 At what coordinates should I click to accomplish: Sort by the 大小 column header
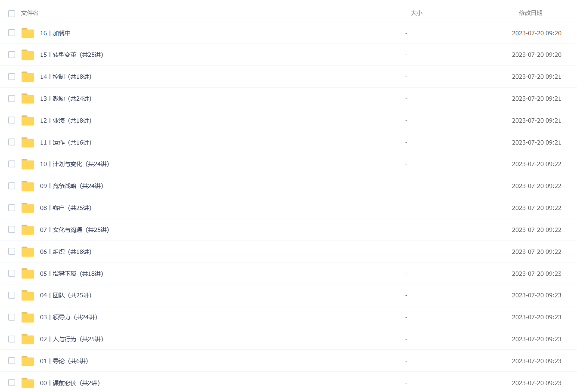click(x=416, y=13)
